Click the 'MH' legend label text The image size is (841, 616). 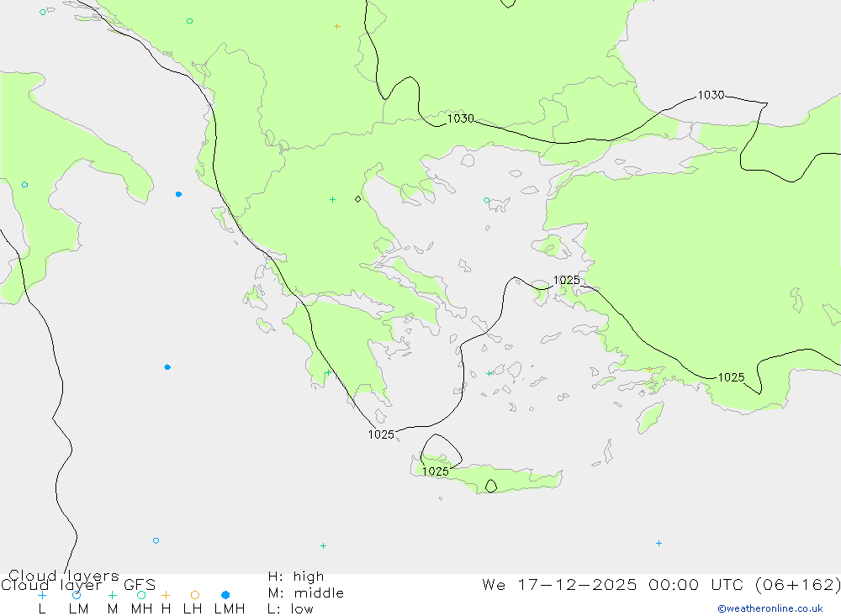tap(141, 609)
